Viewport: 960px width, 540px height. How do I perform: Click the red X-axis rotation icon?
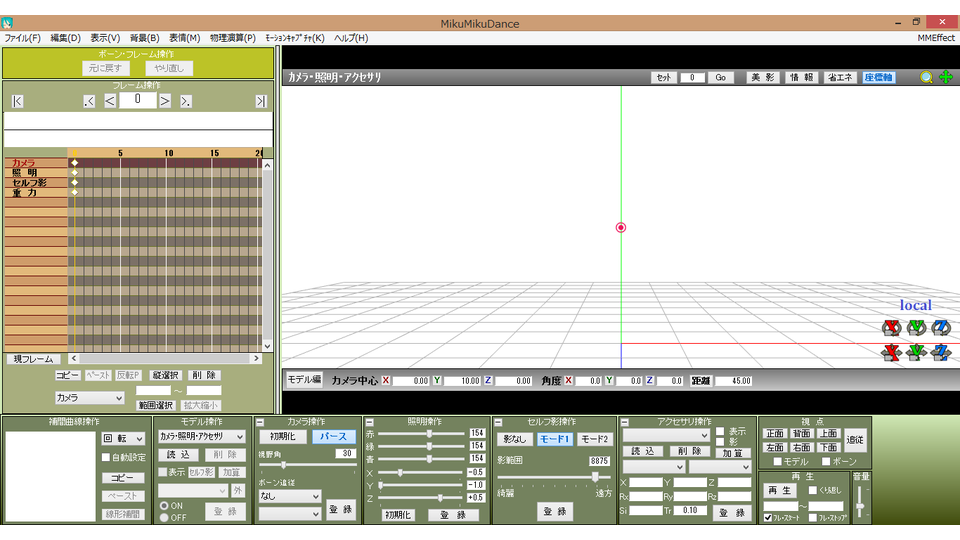(891, 328)
